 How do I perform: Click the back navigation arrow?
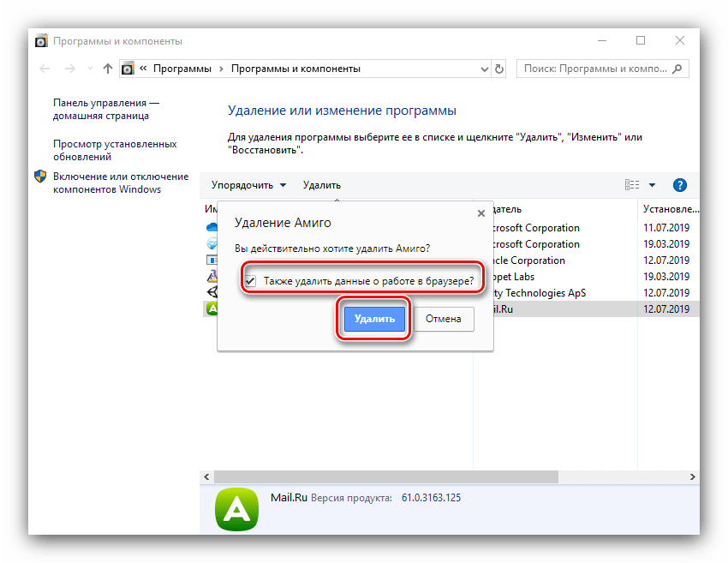(45, 69)
